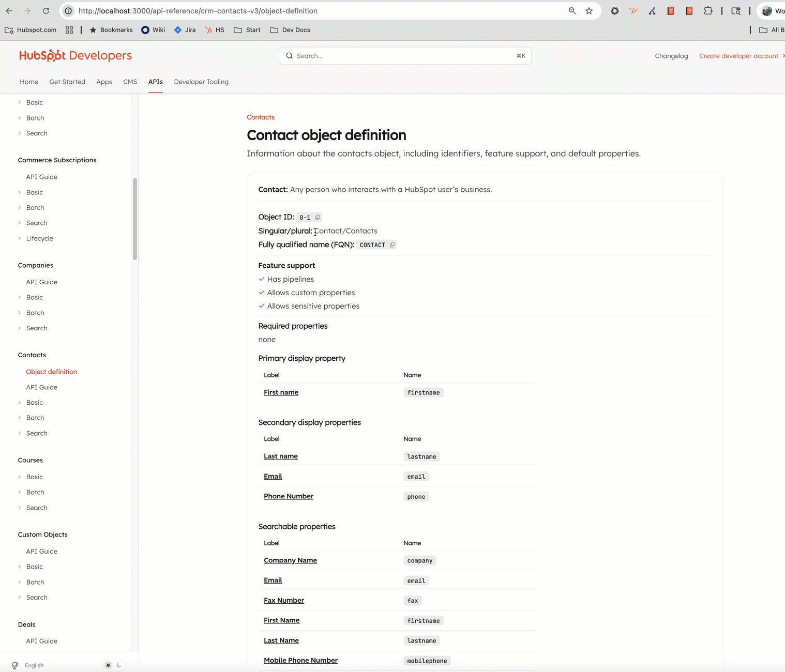Click the magnifier icon in the search bar
This screenshot has height=672, width=785.
pos(290,56)
